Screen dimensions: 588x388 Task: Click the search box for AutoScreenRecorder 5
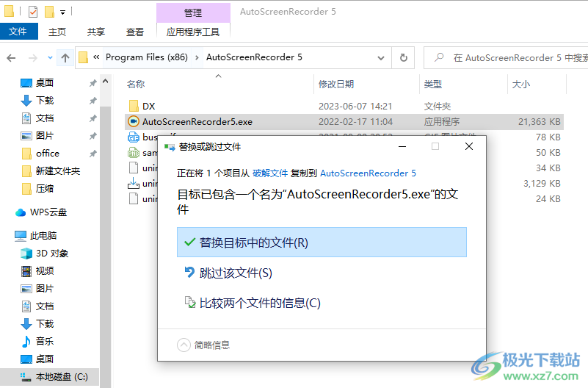[507, 58]
